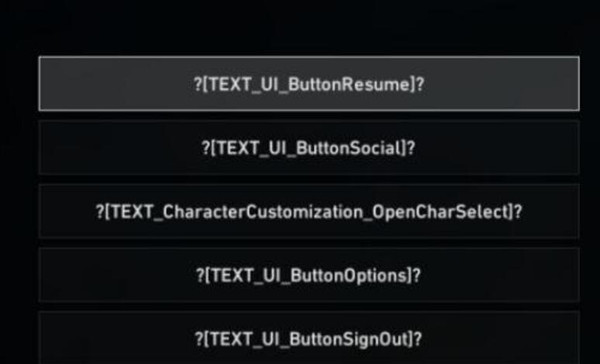This screenshot has height=364, width=600.
Task: Pick the CharacterCustomization placeholder button
Action: (309, 212)
